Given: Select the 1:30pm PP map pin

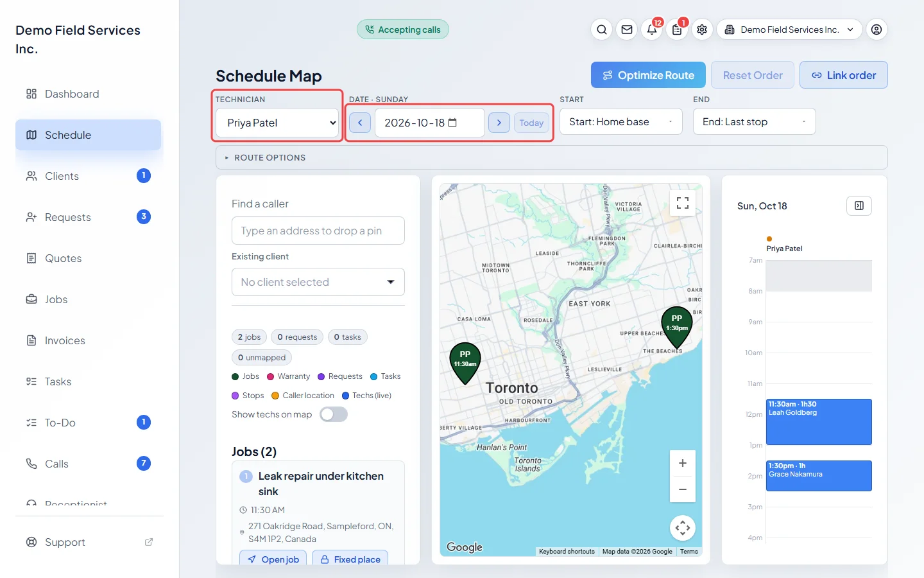Looking at the screenshot, I should [677, 326].
